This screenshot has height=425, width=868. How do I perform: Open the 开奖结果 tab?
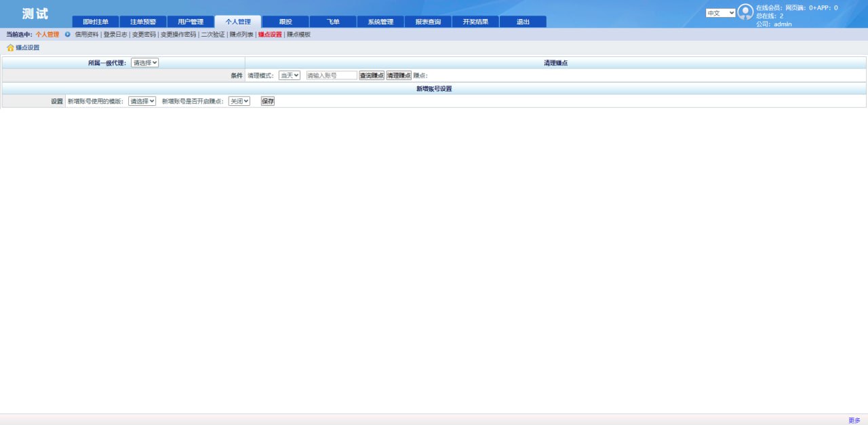click(475, 21)
